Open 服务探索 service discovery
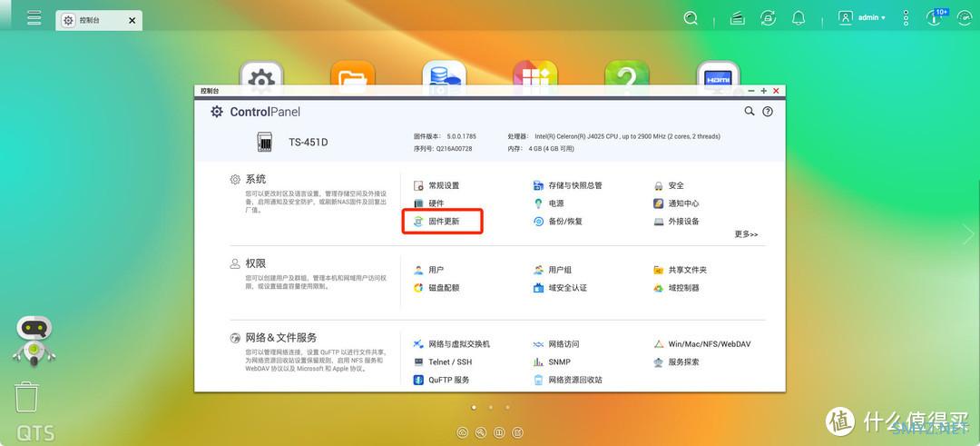Image resolution: width=980 pixels, height=446 pixels. coord(676,362)
